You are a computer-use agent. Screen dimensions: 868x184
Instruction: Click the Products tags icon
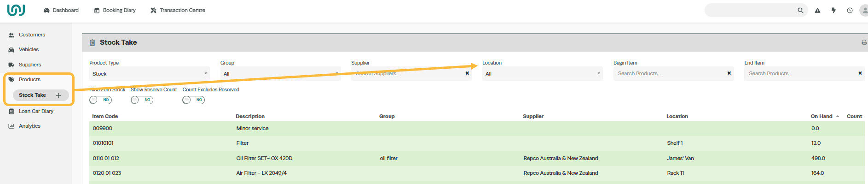(x=12, y=79)
